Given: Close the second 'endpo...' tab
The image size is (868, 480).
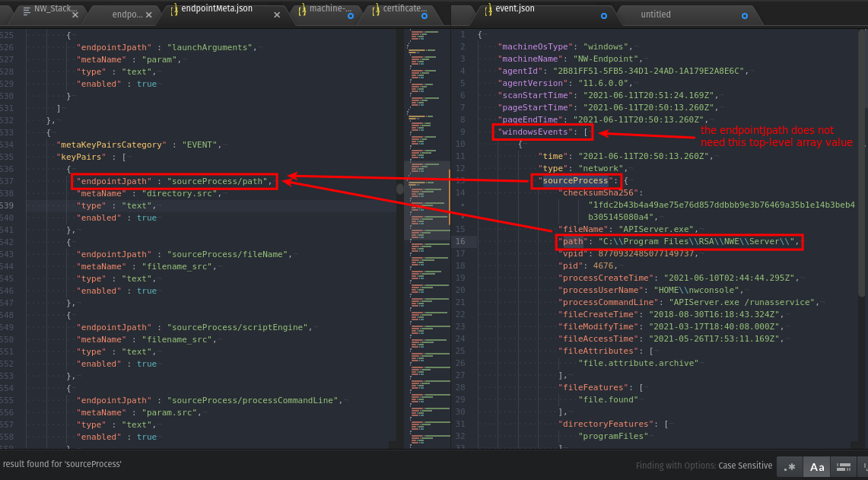Looking at the screenshot, I should (148, 14).
